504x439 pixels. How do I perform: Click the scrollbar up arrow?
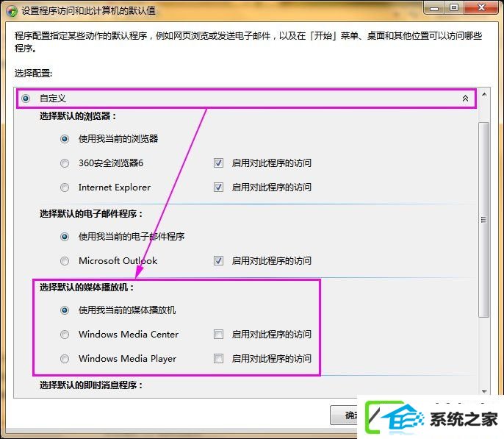[x=484, y=94]
